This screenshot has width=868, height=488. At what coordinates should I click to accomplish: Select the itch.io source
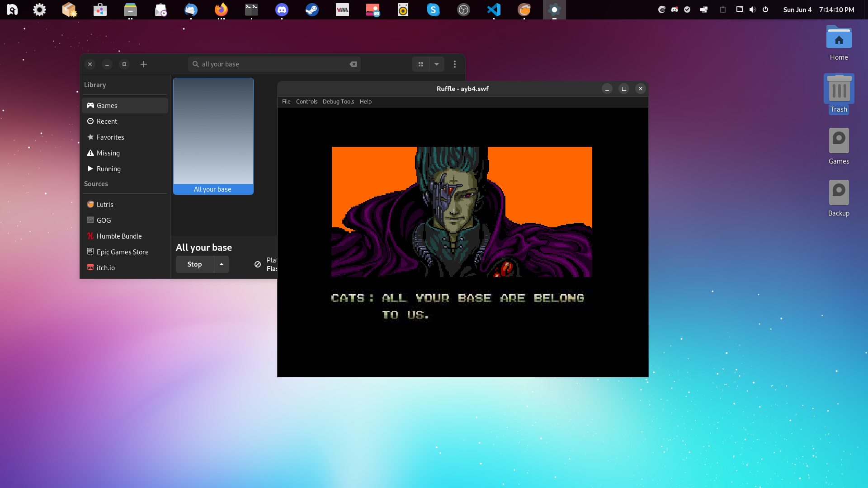click(105, 267)
